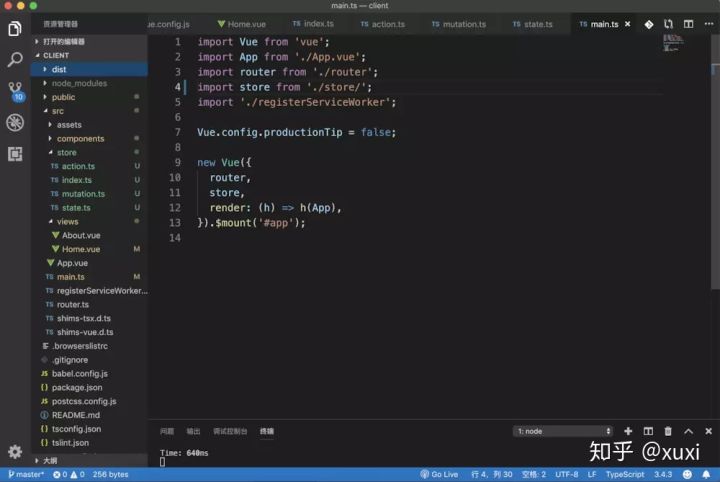Open editor more actions ellipsis
The width and height of the screenshot is (720, 482).
click(x=707, y=24)
